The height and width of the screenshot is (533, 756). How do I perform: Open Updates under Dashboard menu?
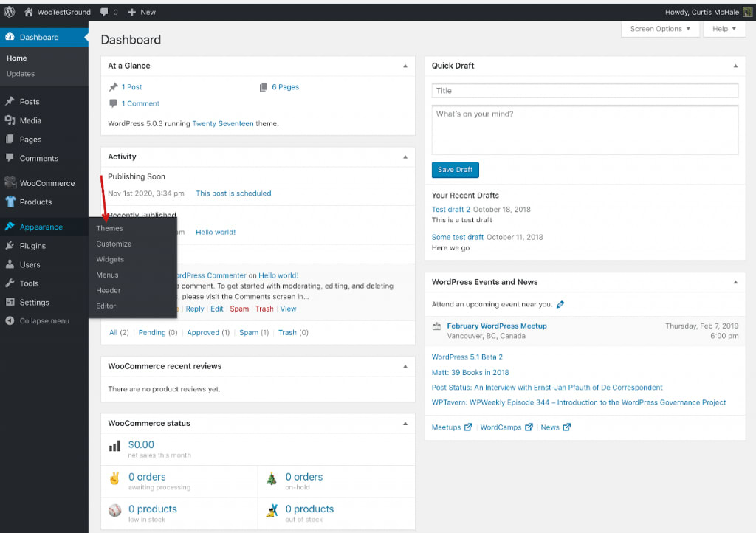(x=21, y=74)
